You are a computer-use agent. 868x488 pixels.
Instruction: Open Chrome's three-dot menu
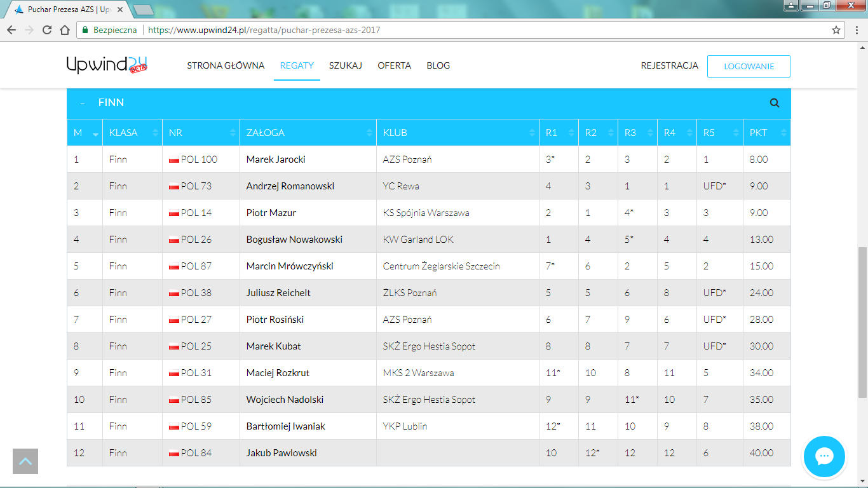click(855, 30)
